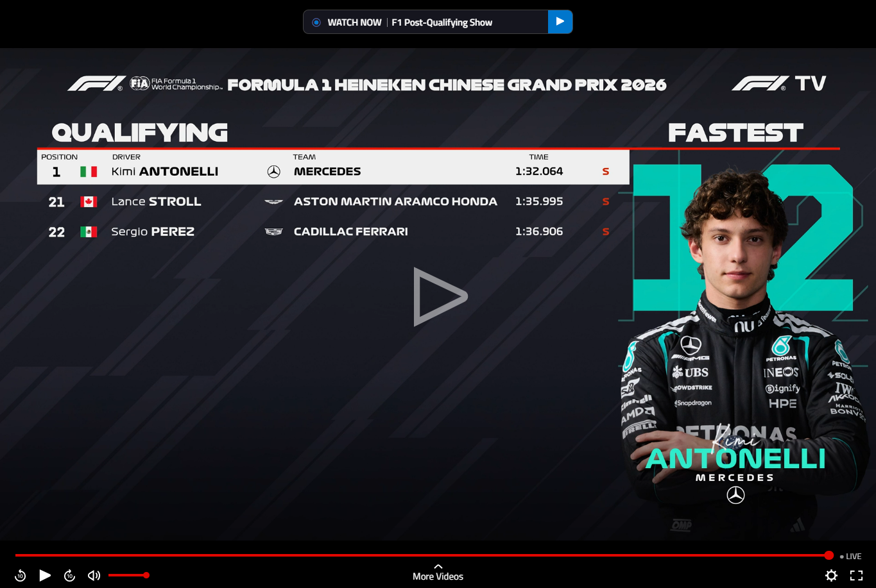The image size is (876, 588).
Task: Click the Aston Martin wings logo
Action: tap(274, 201)
